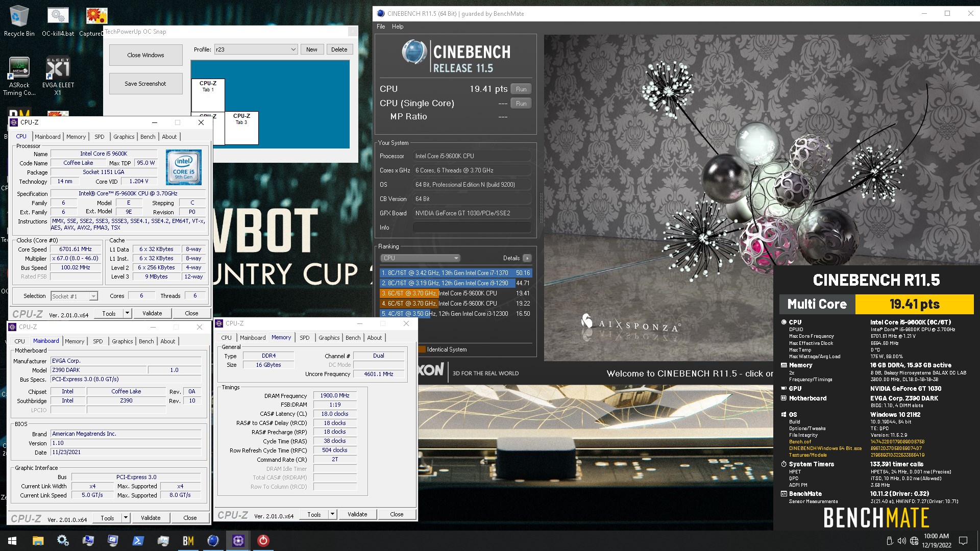Click the Core Speed value 6701.61 MHz

pyautogui.click(x=76, y=249)
